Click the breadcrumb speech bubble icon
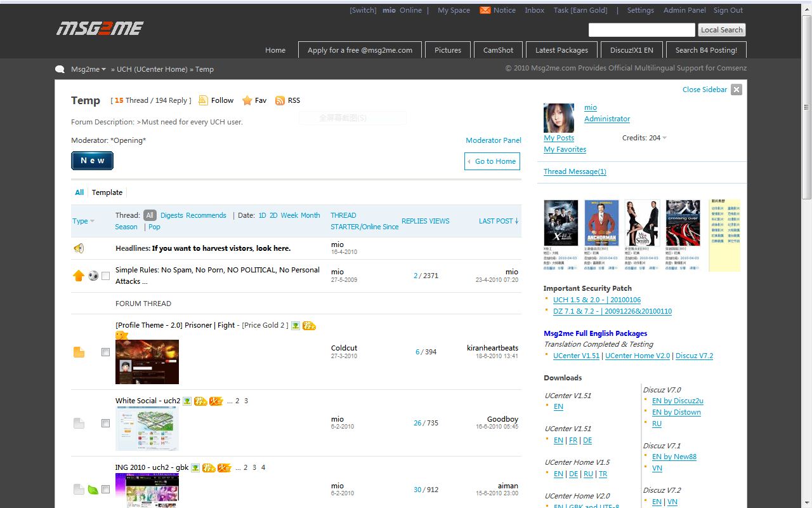 click(60, 69)
